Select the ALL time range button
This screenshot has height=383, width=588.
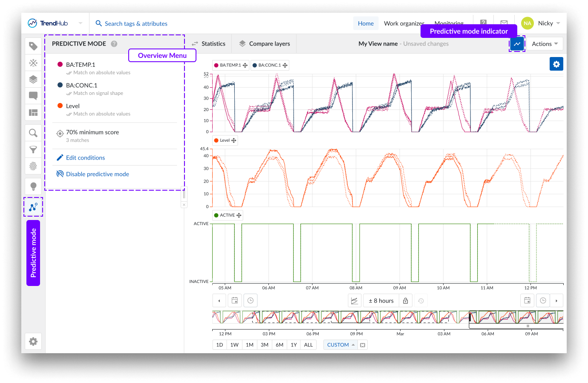pyautogui.click(x=308, y=345)
